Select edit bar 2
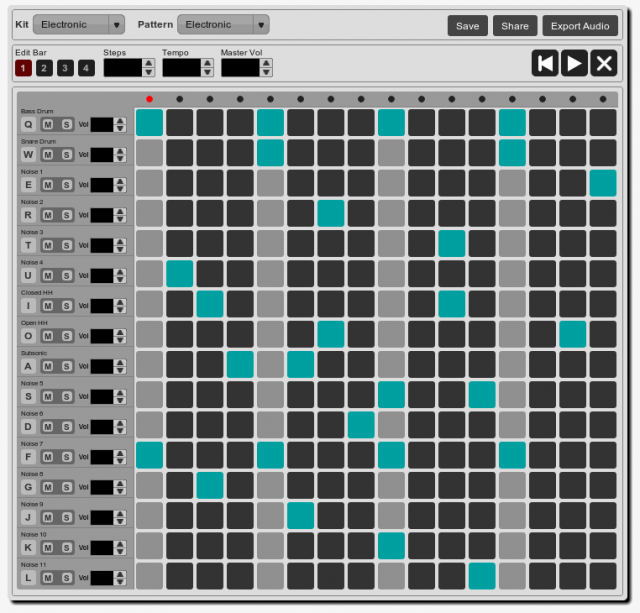 (x=44, y=68)
